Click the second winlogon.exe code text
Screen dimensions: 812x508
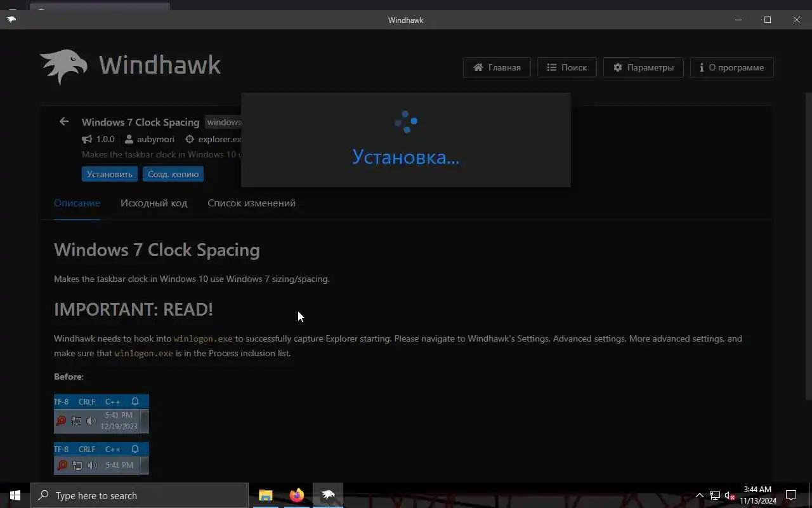tap(143, 353)
